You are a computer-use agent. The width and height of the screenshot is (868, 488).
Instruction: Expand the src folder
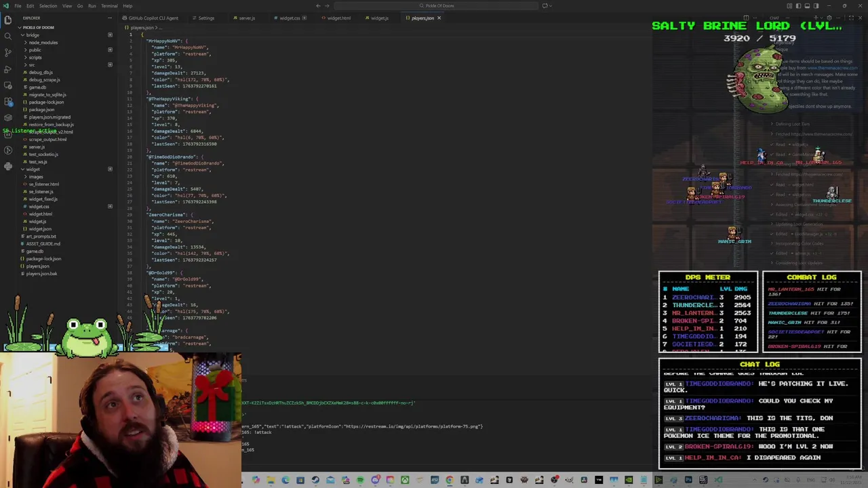31,64
